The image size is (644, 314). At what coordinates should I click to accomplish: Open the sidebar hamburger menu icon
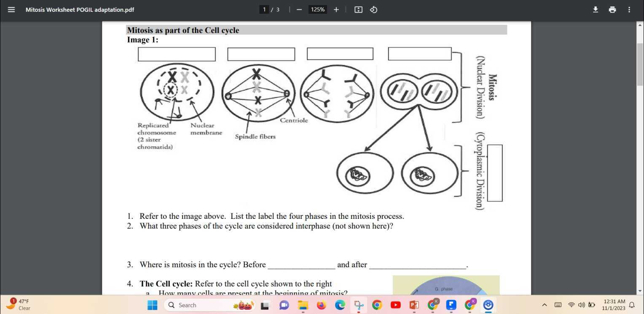pos(11,9)
